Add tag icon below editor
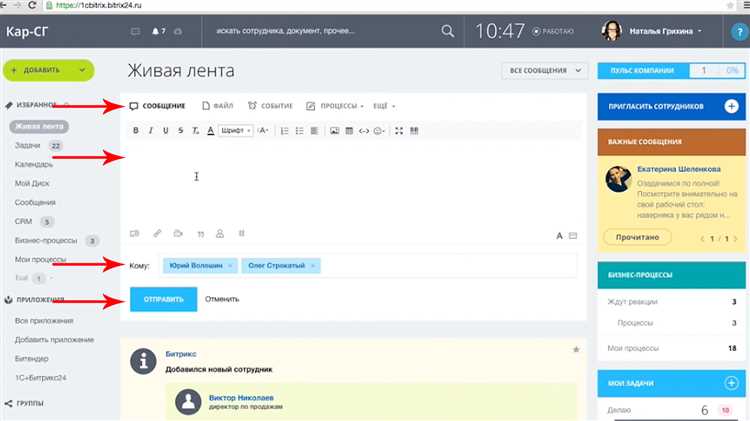Viewport: 750px width, 421px height. pos(242,233)
